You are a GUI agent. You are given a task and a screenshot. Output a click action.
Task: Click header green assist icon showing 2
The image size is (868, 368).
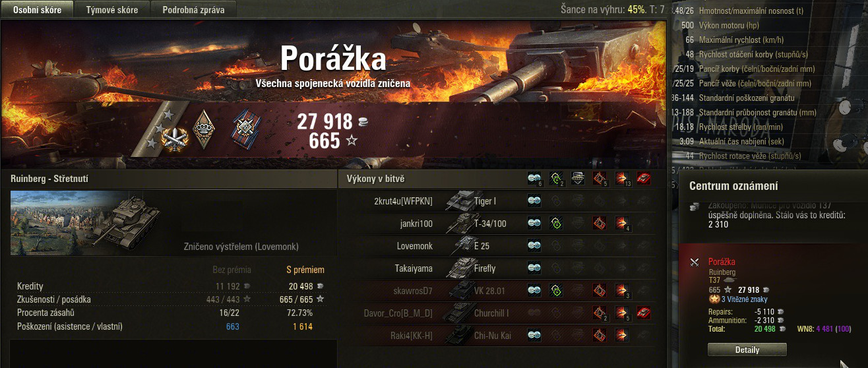pos(556,178)
